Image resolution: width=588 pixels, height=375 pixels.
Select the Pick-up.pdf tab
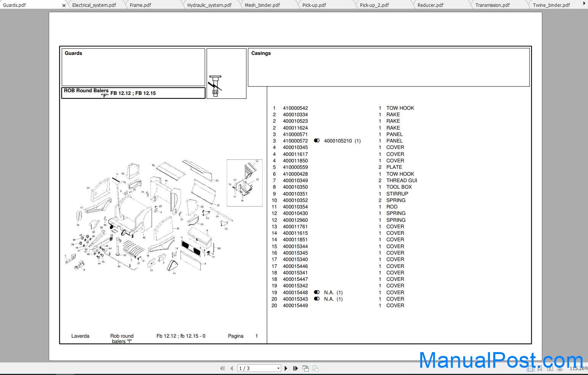[x=314, y=5]
